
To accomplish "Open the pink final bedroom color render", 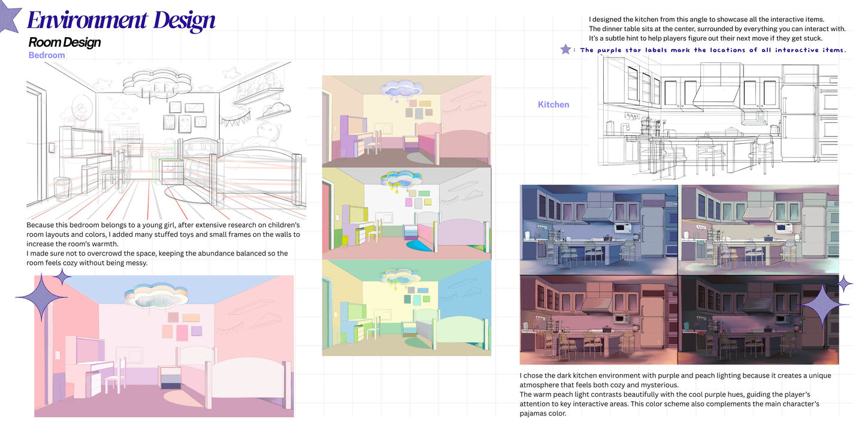I will tap(164, 346).
